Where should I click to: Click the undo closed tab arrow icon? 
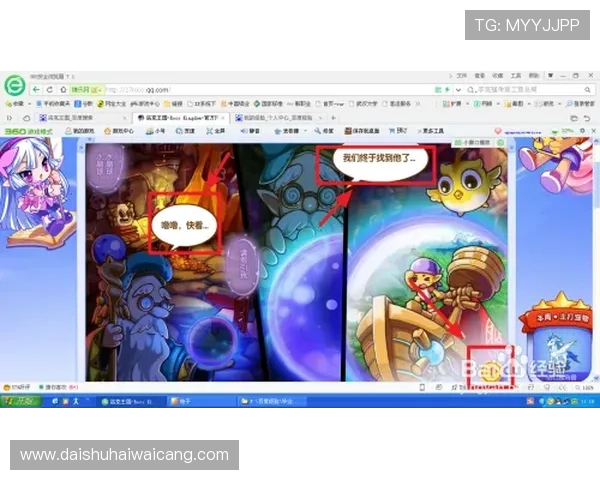point(587,118)
